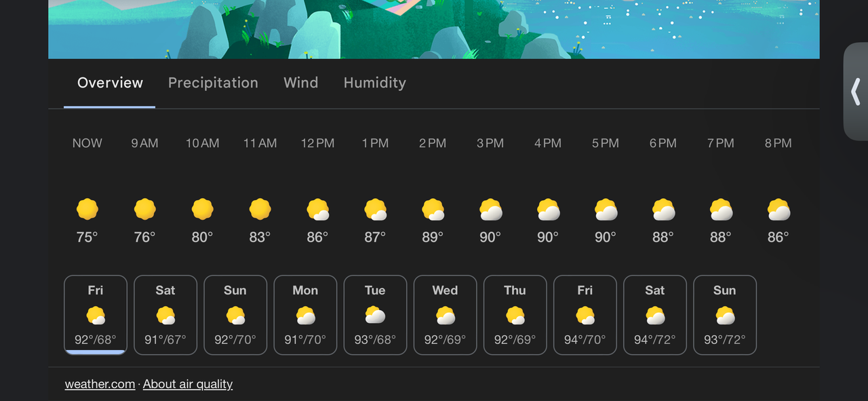Open the Wind tab
Image resolution: width=868 pixels, height=401 pixels.
pos(300,83)
